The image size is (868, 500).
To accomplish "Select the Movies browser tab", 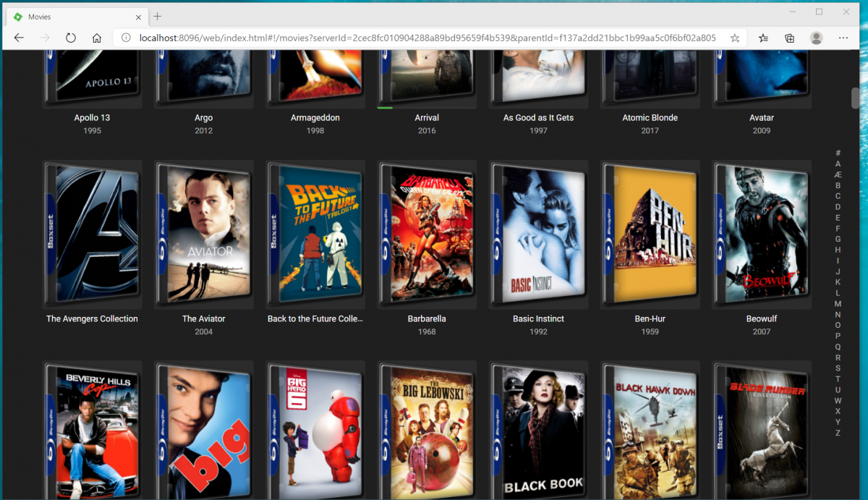I will tap(76, 16).
